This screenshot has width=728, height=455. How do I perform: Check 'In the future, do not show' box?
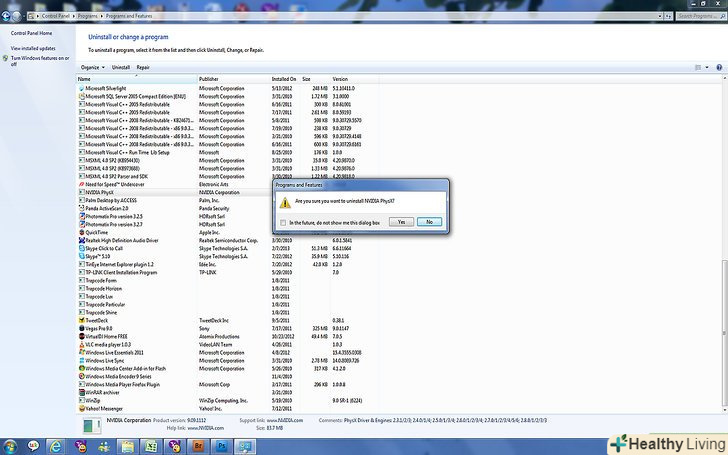click(x=284, y=222)
